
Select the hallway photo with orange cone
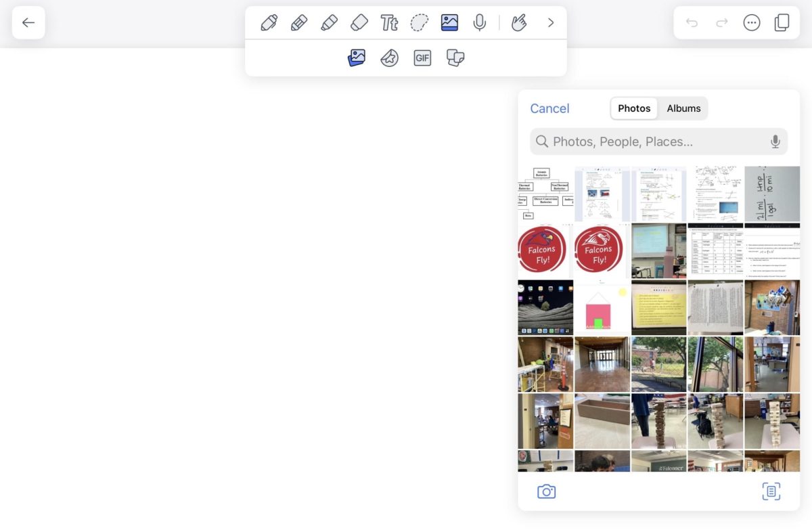(545, 365)
